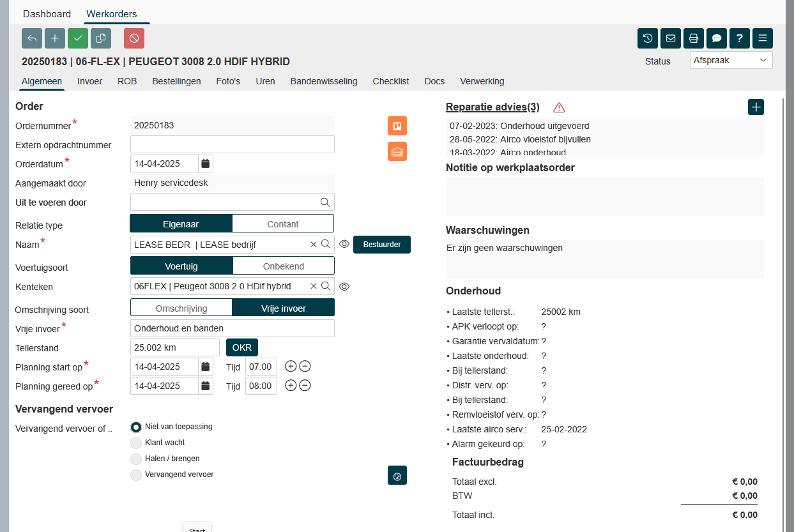Switch to the Bandenwisseling tab

(323, 81)
